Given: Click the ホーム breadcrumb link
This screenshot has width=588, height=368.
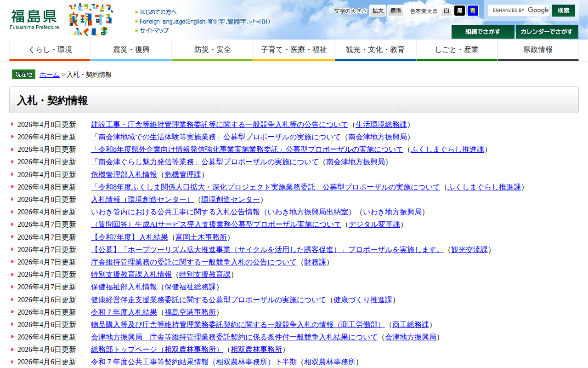Looking at the screenshot, I should pos(50,75).
